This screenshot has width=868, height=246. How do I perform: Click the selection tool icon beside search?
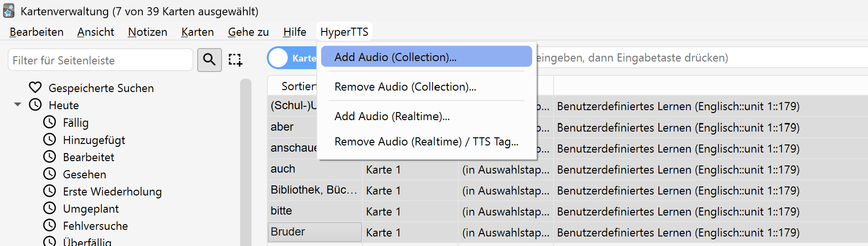pyautogui.click(x=235, y=60)
